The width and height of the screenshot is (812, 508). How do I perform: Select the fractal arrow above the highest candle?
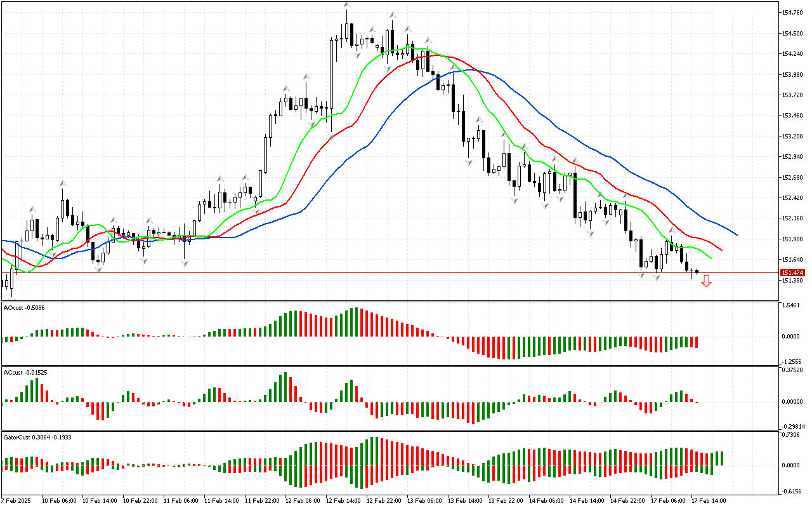[x=347, y=5]
